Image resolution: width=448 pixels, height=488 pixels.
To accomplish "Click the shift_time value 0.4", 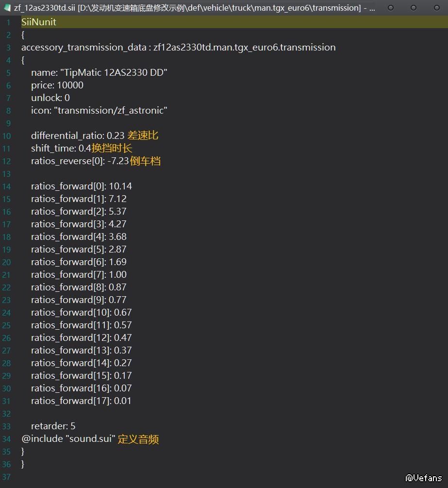I will (x=84, y=148).
